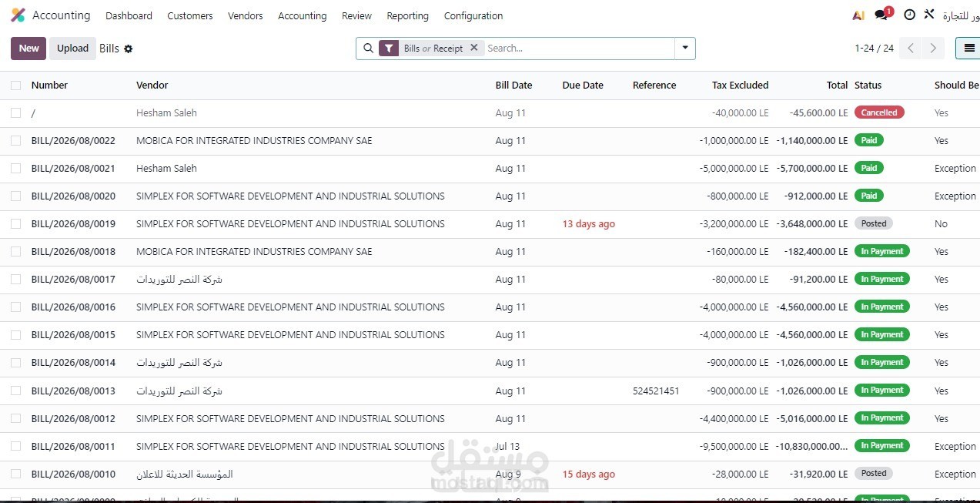Screen dimensions: 980x503
Task: Check the row BILL/2026/08/0019
Action: click(x=16, y=224)
